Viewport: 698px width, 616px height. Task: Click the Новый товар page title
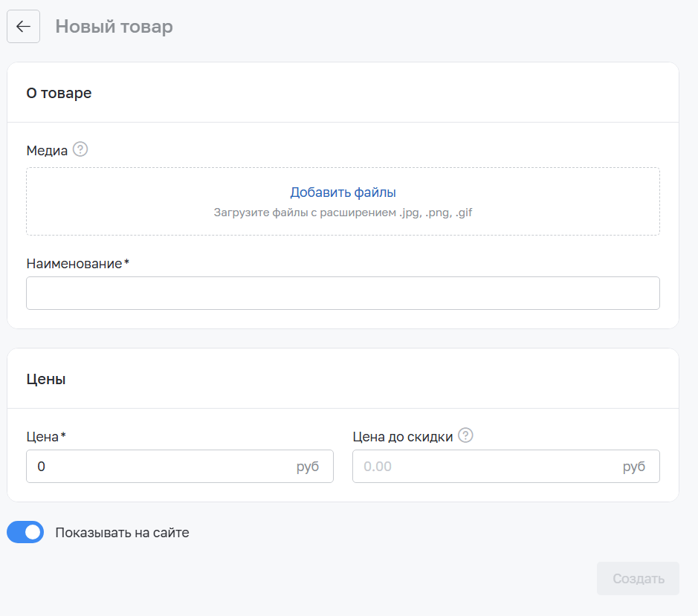(114, 27)
